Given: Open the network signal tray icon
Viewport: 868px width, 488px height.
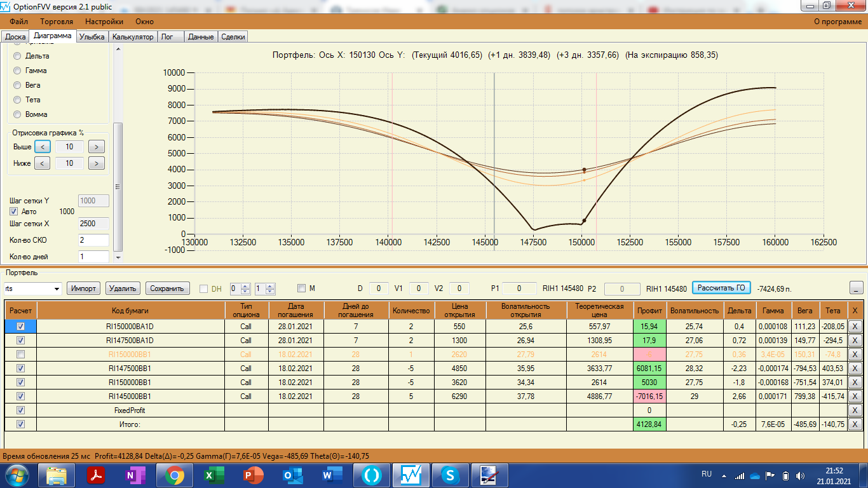Looking at the screenshot, I should tap(740, 475).
